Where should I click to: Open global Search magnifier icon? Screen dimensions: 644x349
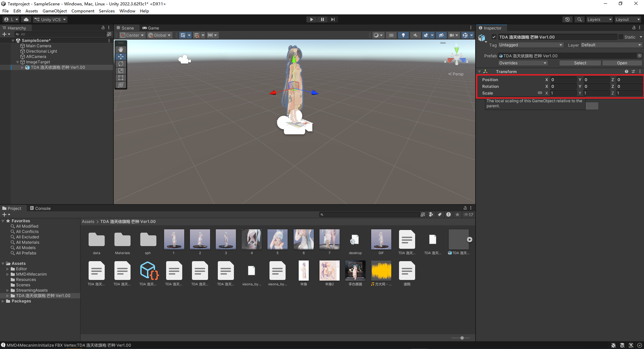[579, 19]
